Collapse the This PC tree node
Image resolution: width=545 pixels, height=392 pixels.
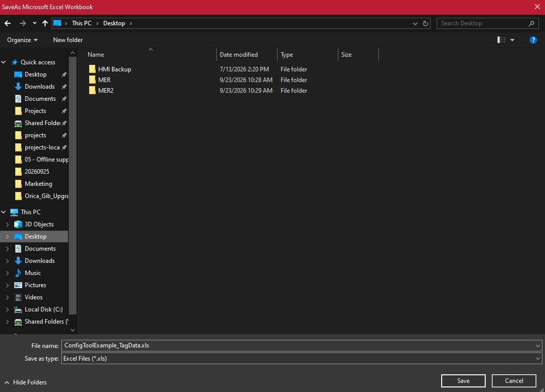click(x=4, y=212)
